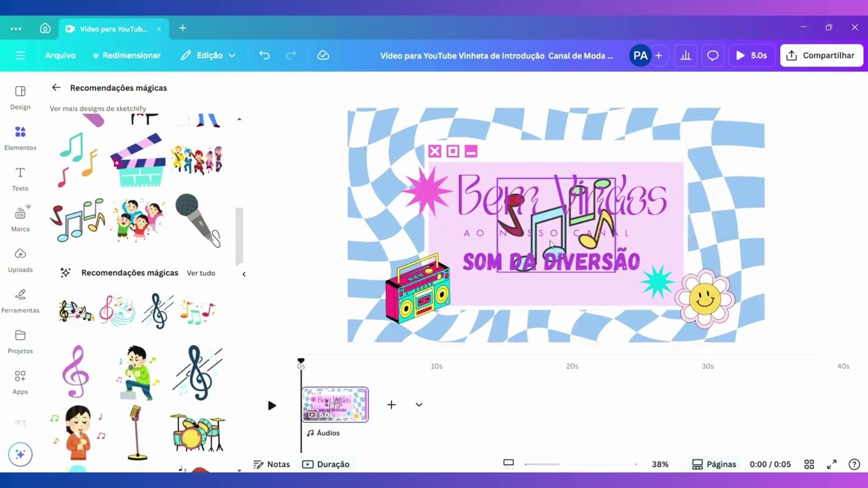Open the Design sidebar panel
This screenshot has width=868, height=488.
[20, 98]
